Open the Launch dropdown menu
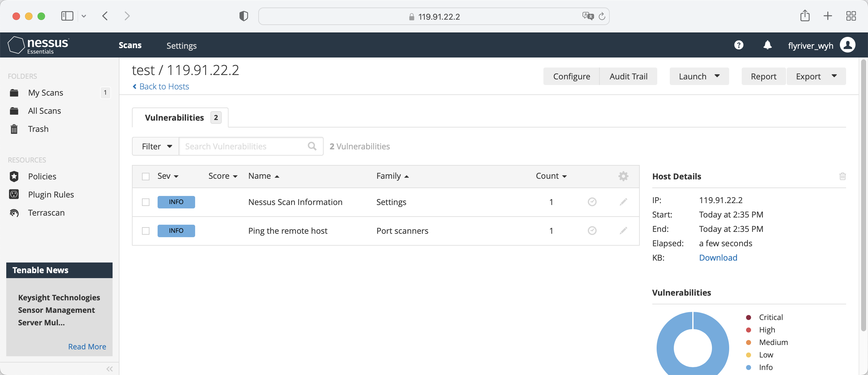Image resolution: width=868 pixels, height=375 pixels. click(699, 76)
